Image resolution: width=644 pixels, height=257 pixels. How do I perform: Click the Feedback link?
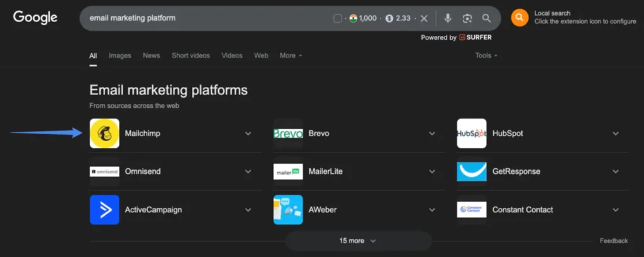(x=614, y=241)
